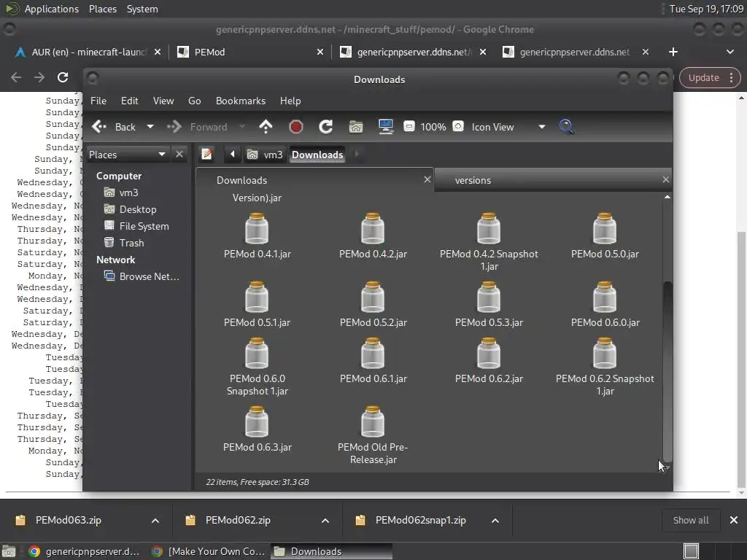747x560 pixels.
Task: Select PEMod 0.6.0 Snapshot 1.jar icon
Action: click(257, 354)
